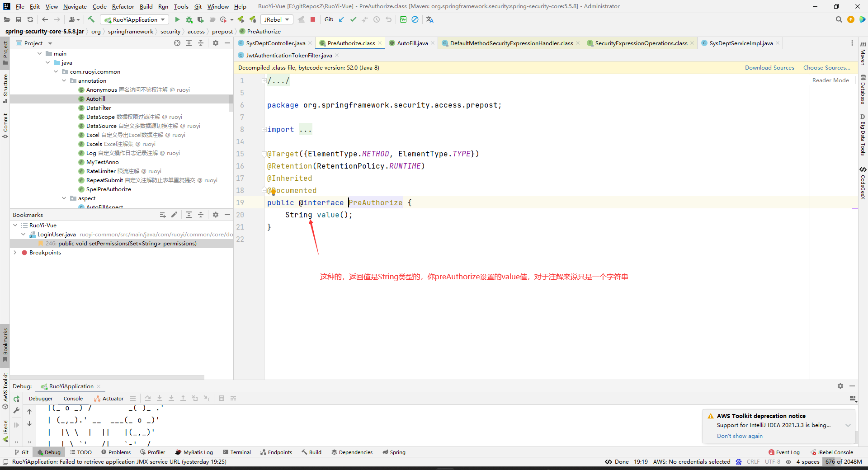This screenshot has height=470, width=868.
Task: Open MyBatis Log tool window
Action: [x=194, y=452]
